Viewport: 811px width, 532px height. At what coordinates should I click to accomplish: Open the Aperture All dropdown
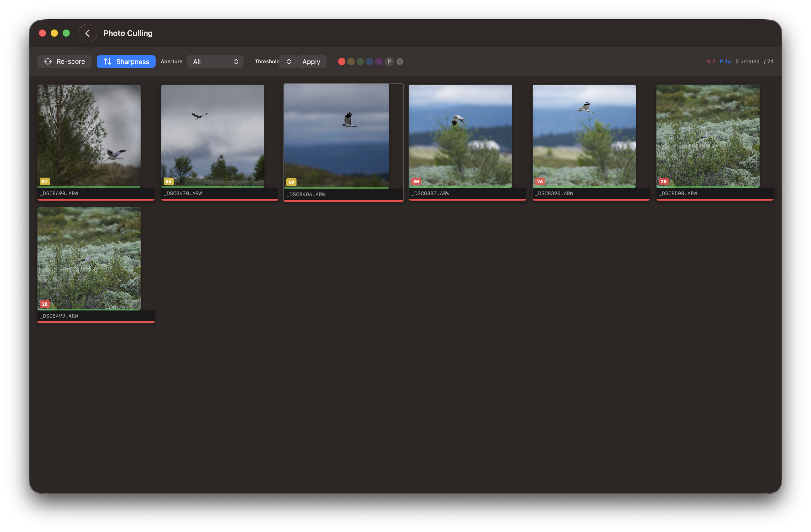click(x=215, y=61)
